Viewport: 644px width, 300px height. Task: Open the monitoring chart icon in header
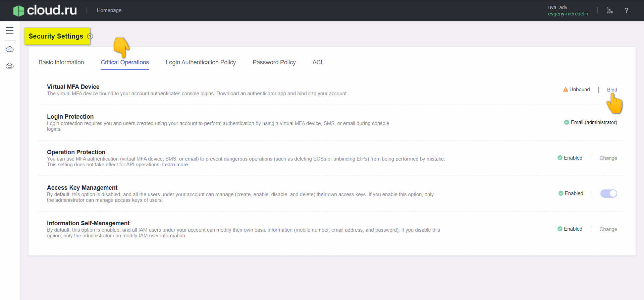(609, 11)
